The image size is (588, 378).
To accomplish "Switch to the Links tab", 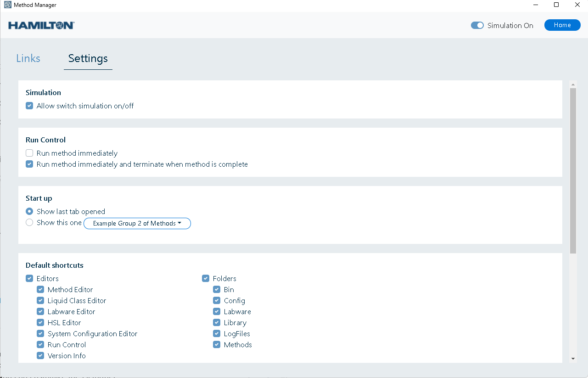I will click(28, 58).
